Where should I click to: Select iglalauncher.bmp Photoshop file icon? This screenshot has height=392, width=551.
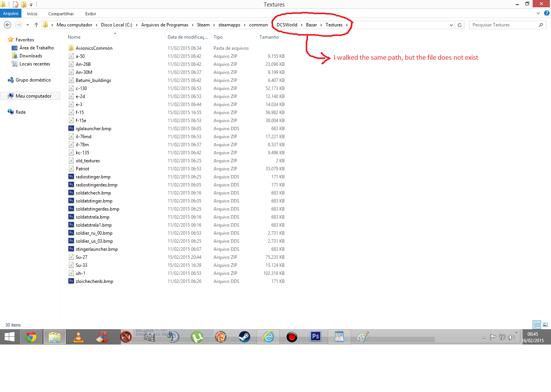(x=71, y=128)
